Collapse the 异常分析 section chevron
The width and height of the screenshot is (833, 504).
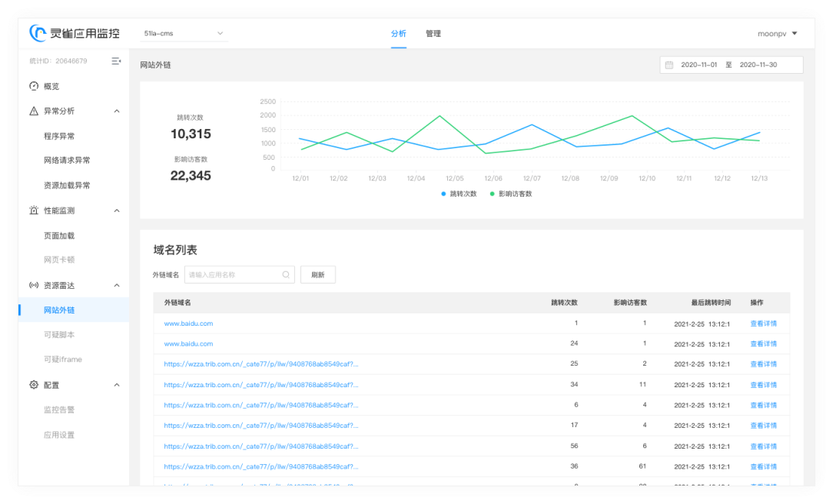coord(117,111)
